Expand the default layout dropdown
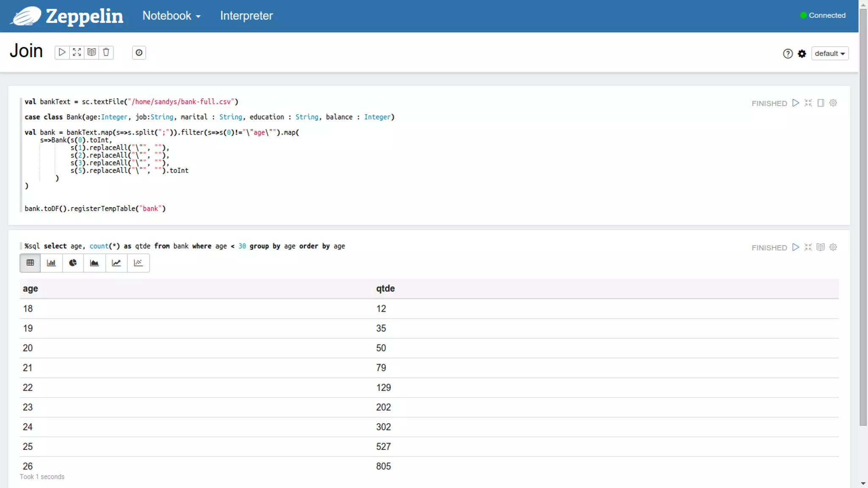This screenshot has height=488, width=868. point(829,53)
